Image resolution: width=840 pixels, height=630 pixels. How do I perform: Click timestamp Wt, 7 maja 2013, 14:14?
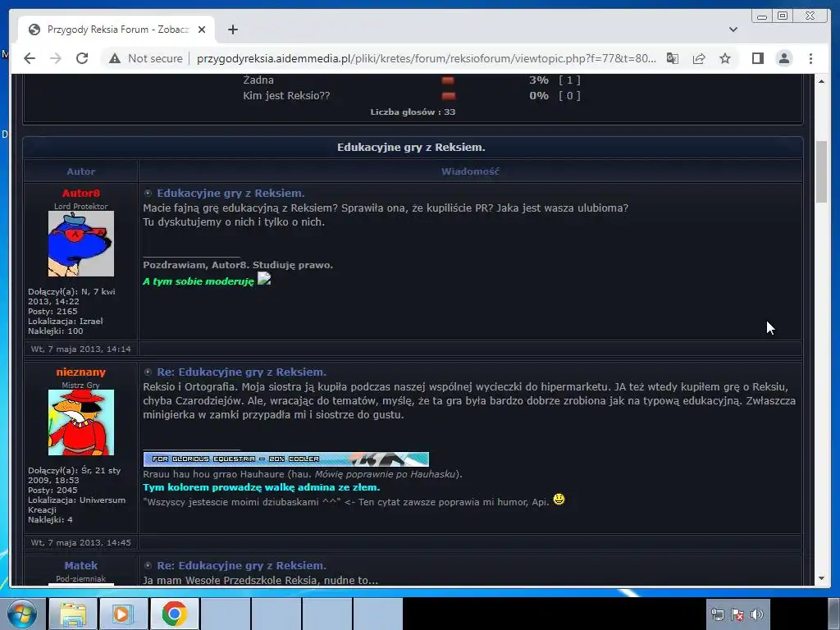[x=81, y=349]
